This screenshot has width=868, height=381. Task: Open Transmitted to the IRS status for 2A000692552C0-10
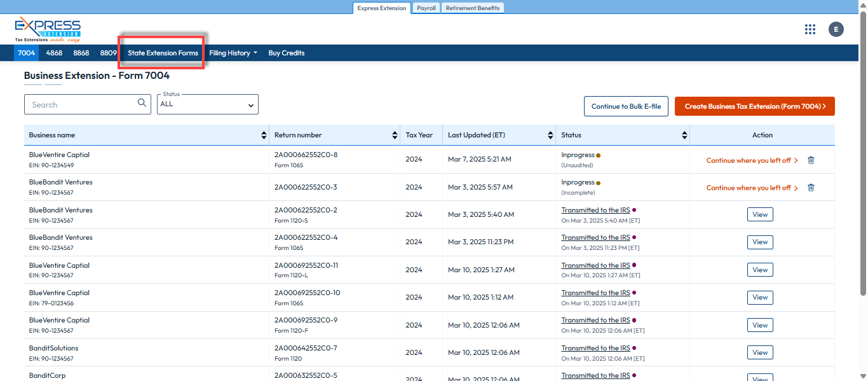point(595,293)
